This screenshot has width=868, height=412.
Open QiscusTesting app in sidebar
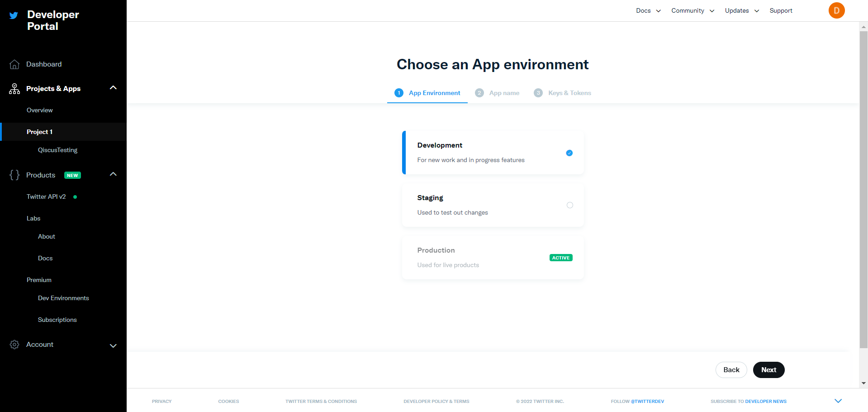pyautogui.click(x=57, y=150)
